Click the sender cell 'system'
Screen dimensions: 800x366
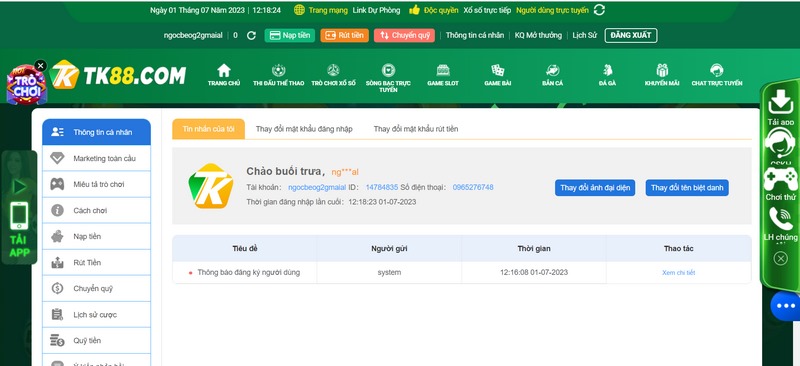pos(389,273)
